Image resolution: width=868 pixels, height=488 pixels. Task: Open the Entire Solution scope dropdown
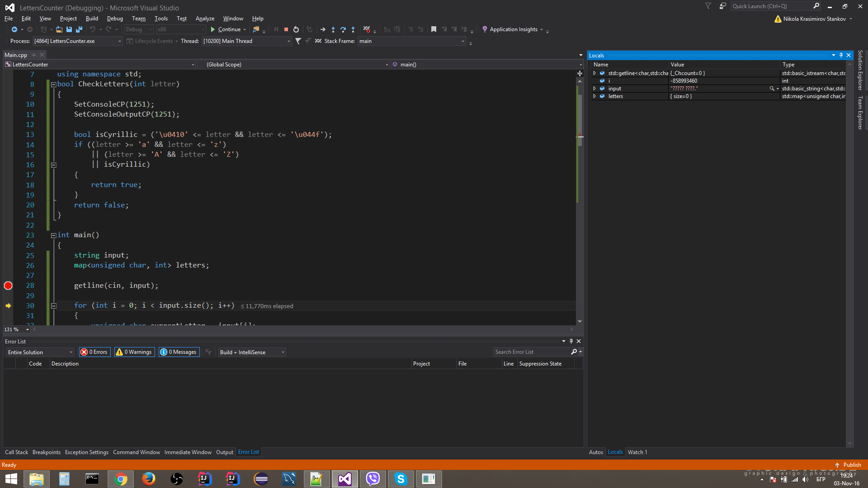(40, 352)
